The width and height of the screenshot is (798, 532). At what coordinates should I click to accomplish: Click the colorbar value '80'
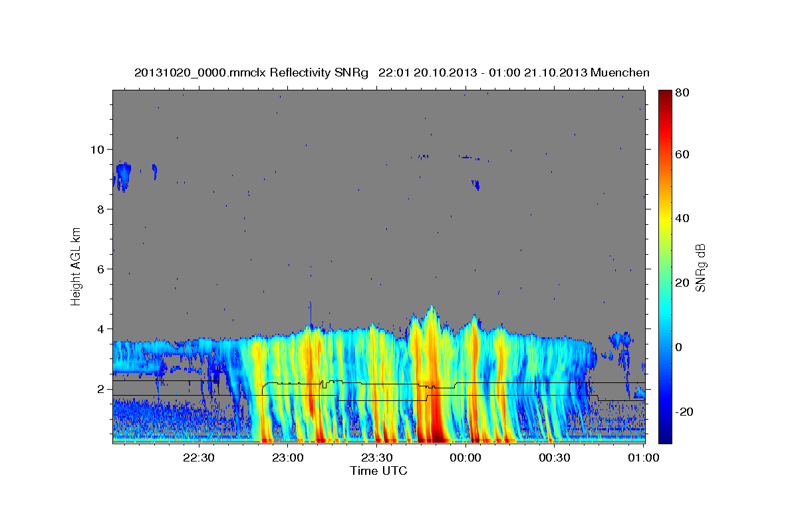point(682,92)
